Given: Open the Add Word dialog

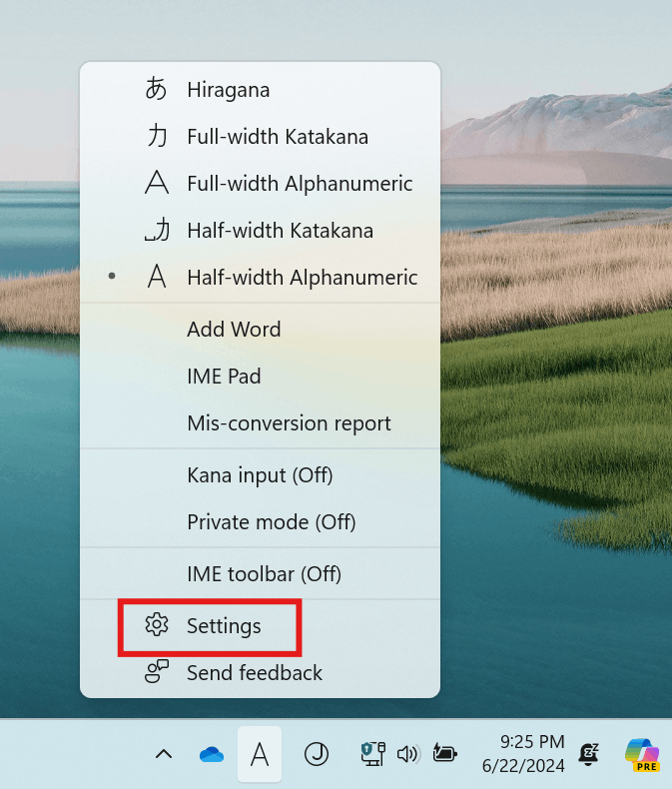Looking at the screenshot, I should tap(260, 330).
